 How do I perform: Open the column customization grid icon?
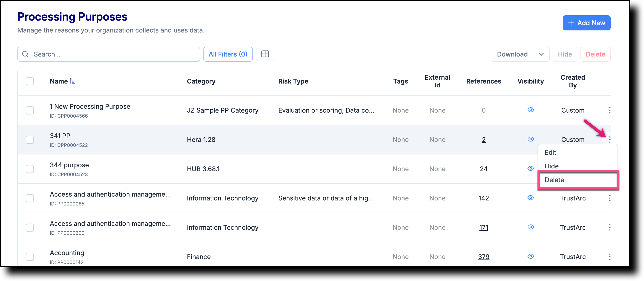265,54
